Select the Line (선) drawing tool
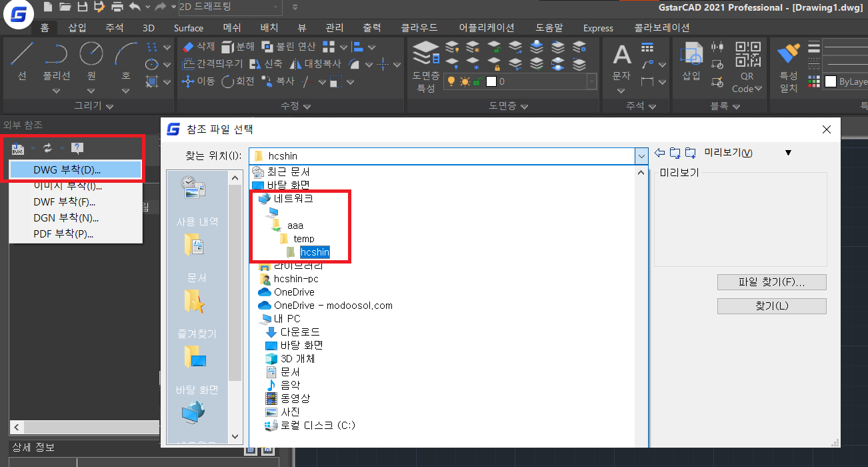The width and height of the screenshot is (868, 467). 22,62
